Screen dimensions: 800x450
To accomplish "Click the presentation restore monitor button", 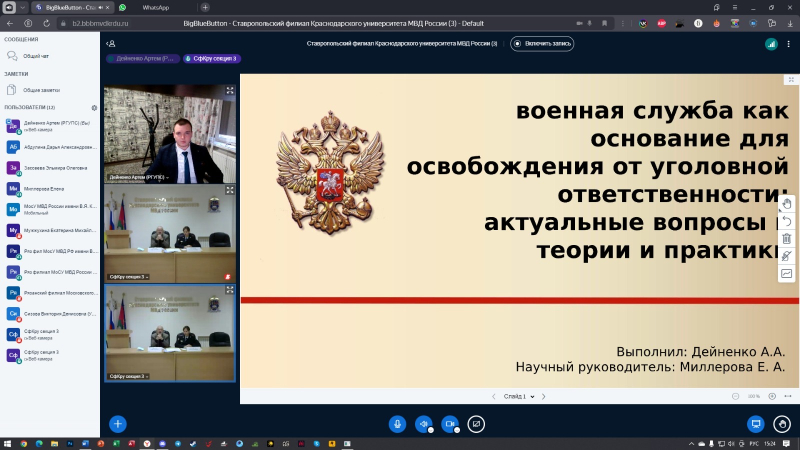I will 756,424.
